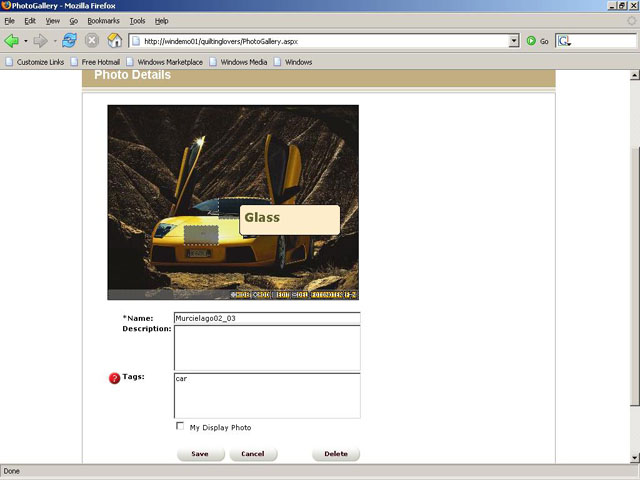
Task: Expand the address bar history dropdown
Action: pyautogui.click(x=514, y=41)
